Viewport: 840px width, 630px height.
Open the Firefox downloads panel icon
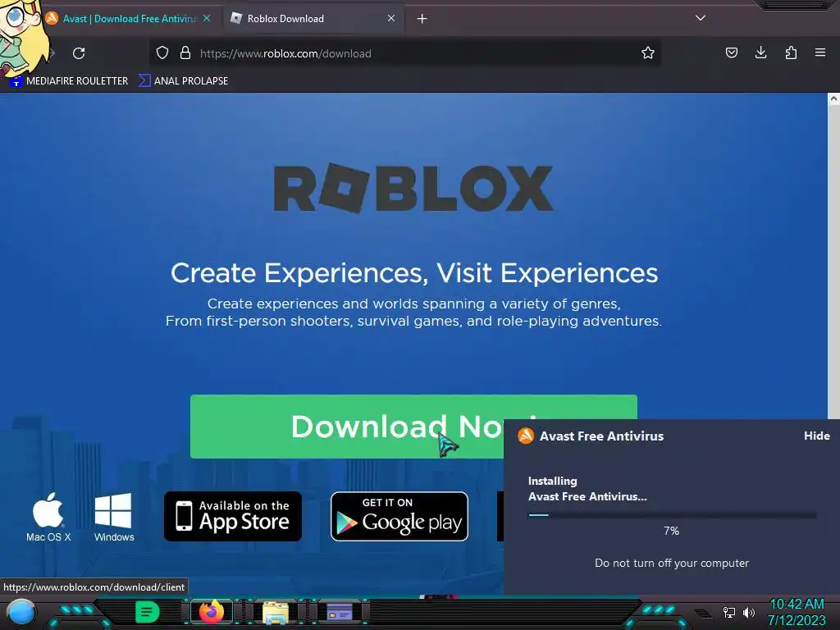760,52
